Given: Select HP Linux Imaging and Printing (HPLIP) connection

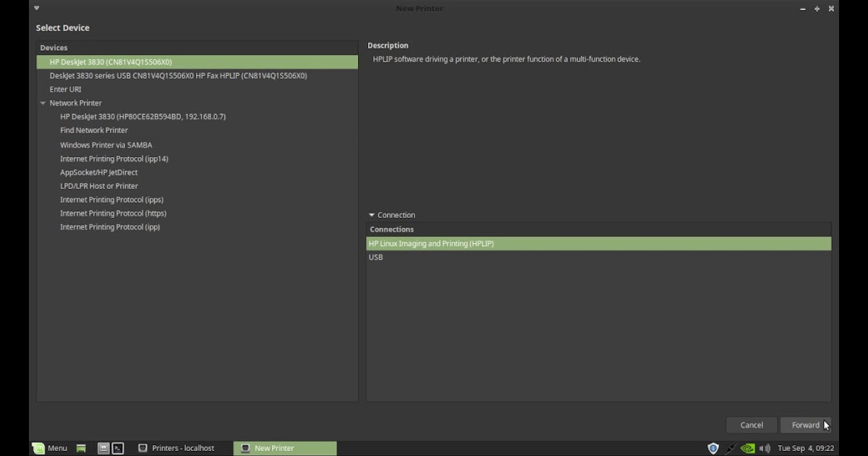Looking at the screenshot, I should tap(599, 244).
